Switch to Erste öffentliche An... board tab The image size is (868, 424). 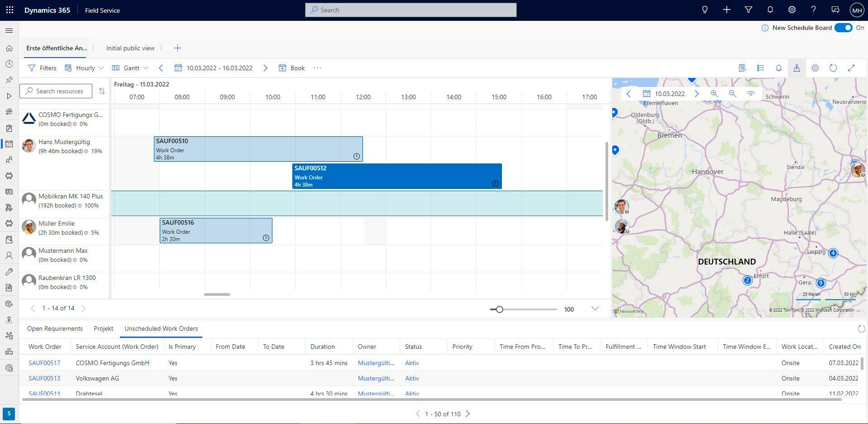pos(57,48)
